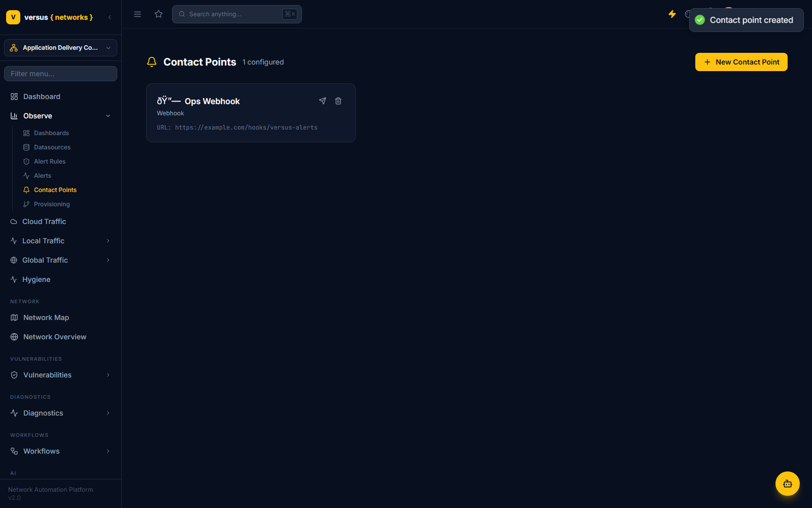The height and width of the screenshot is (508, 812).
Task: Click the lightning bolt icon
Action: point(672,14)
